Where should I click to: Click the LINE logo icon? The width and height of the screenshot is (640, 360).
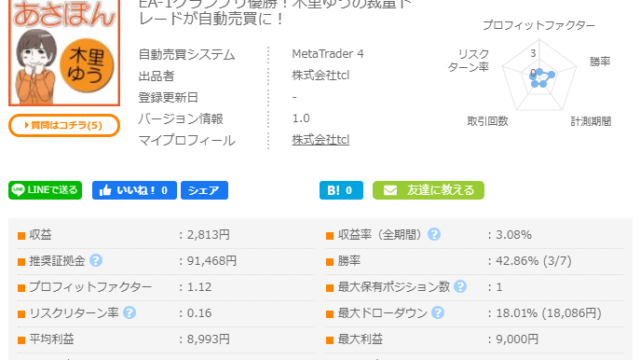pos(18,190)
